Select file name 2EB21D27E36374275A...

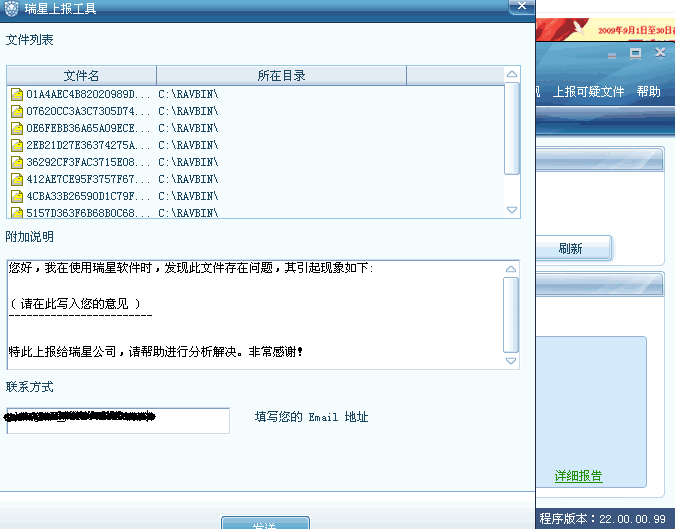[x=88, y=145]
